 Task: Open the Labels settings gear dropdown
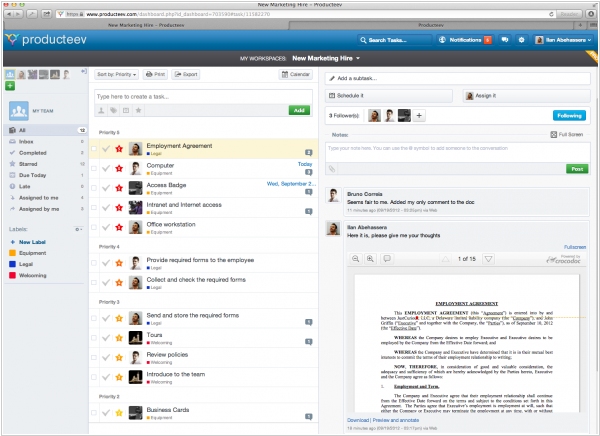(78, 229)
